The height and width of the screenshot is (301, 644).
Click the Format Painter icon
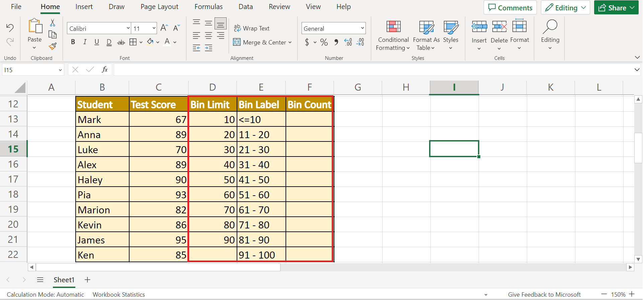pyautogui.click(x=53, y=46)
